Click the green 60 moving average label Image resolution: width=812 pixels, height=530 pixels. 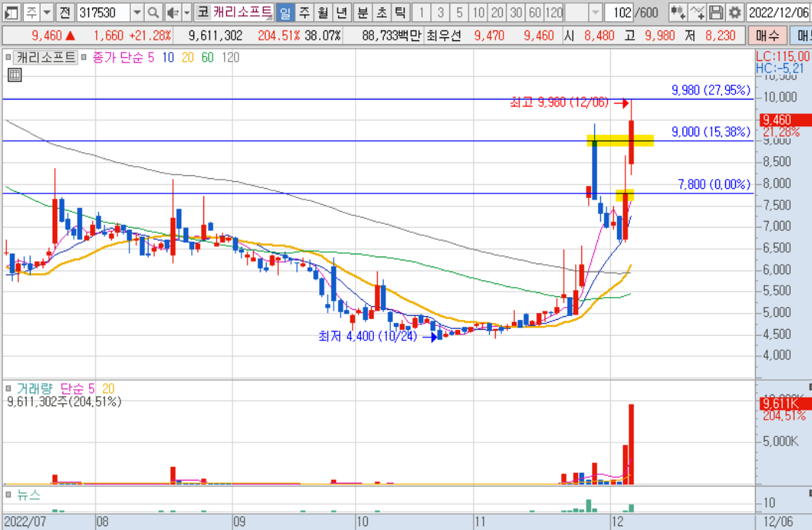point(207,57)
